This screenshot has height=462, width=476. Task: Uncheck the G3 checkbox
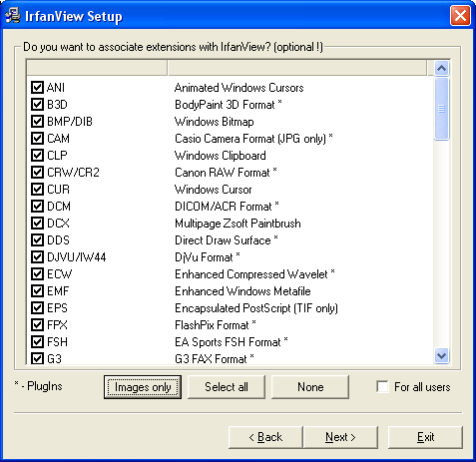tap(37, 358)
